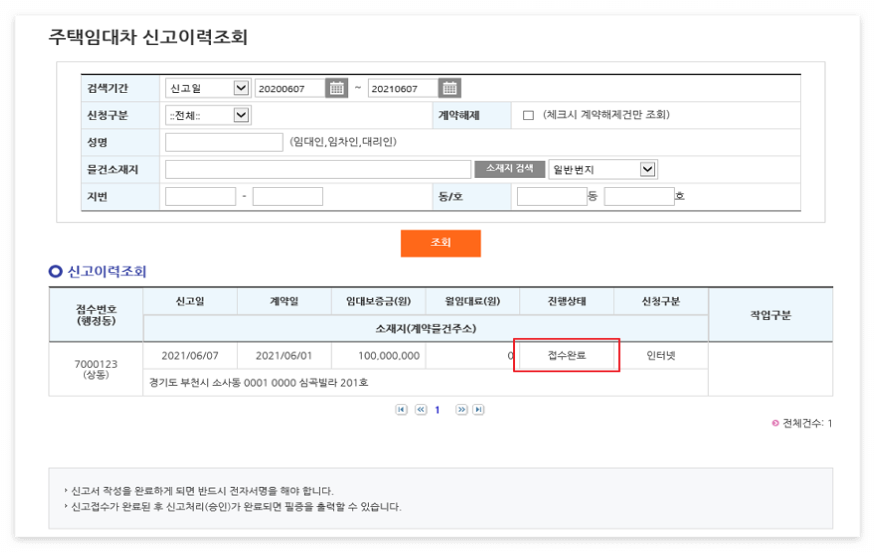This screenshot has height=552, width=875.
Task: Edit start date field 20200607
Action: (x=290, y=88)
